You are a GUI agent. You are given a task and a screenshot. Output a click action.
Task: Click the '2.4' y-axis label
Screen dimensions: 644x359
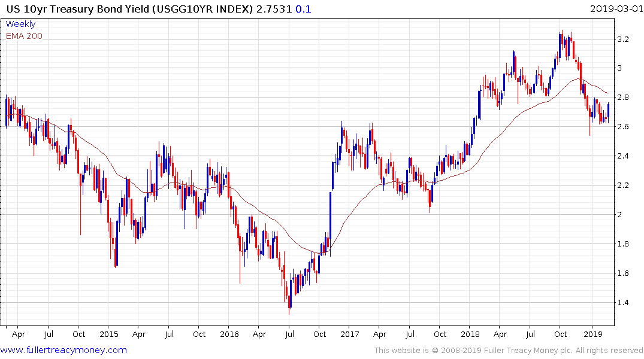click(x=623, y=156)
